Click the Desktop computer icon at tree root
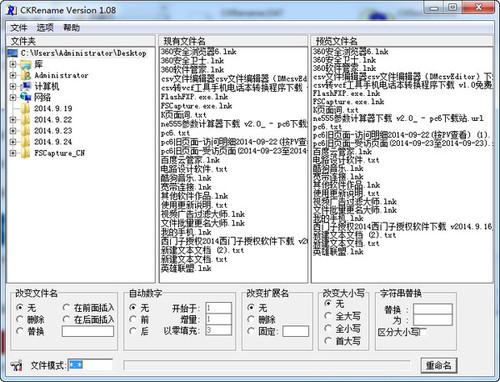The height and width of the screenshot is (382, 500). coord(13,53)
